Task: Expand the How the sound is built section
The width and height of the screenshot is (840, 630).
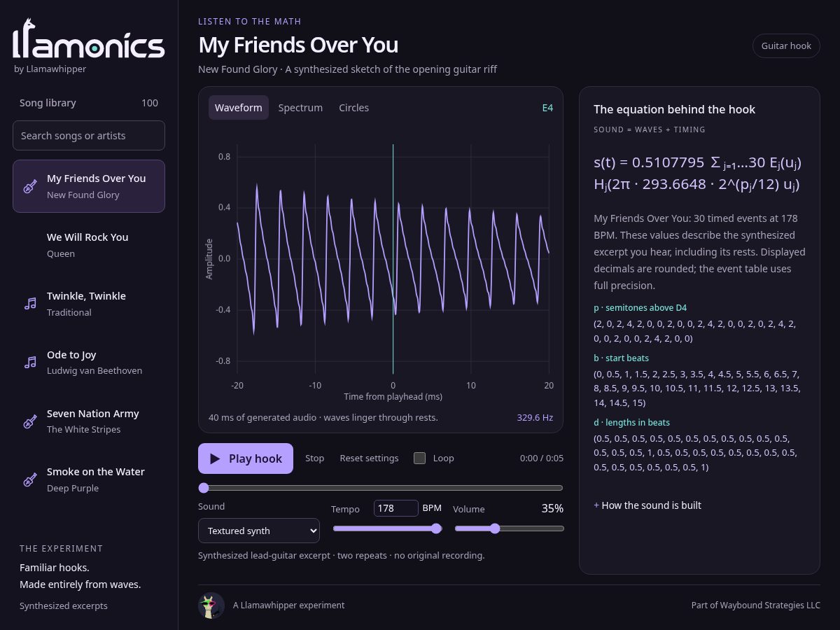Action: (x=647, y=505)
